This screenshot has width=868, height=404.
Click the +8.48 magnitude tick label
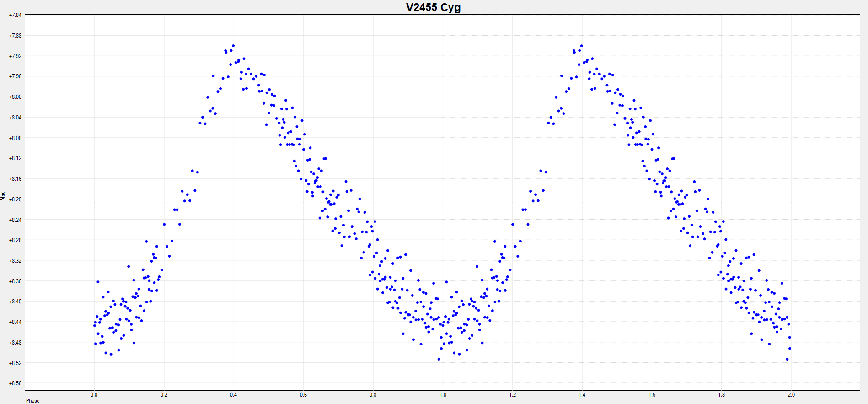15,343
